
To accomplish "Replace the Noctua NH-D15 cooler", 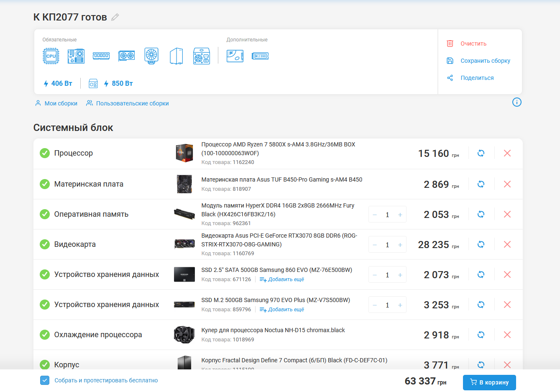I will 481,335.
